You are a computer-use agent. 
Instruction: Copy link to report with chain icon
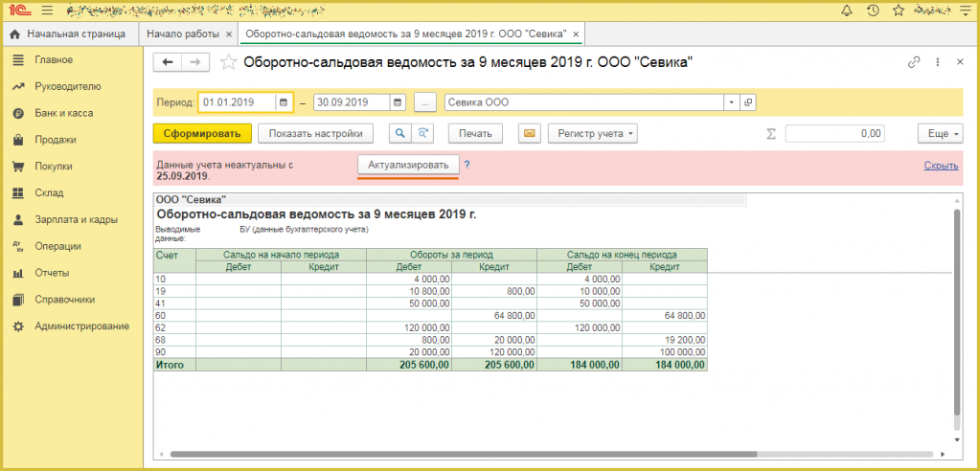[x=913, y=62]
